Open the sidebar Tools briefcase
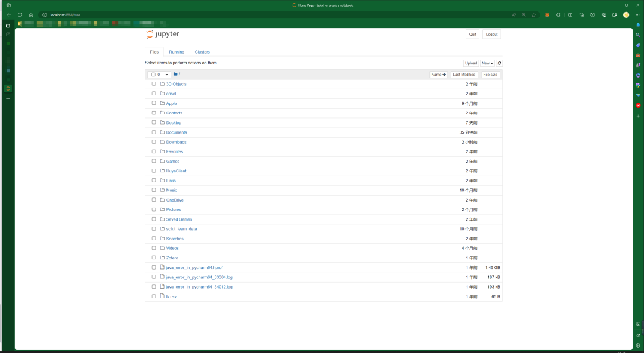Screen dimensions: 644x353 pyautogui.click(x=638, y=55)
